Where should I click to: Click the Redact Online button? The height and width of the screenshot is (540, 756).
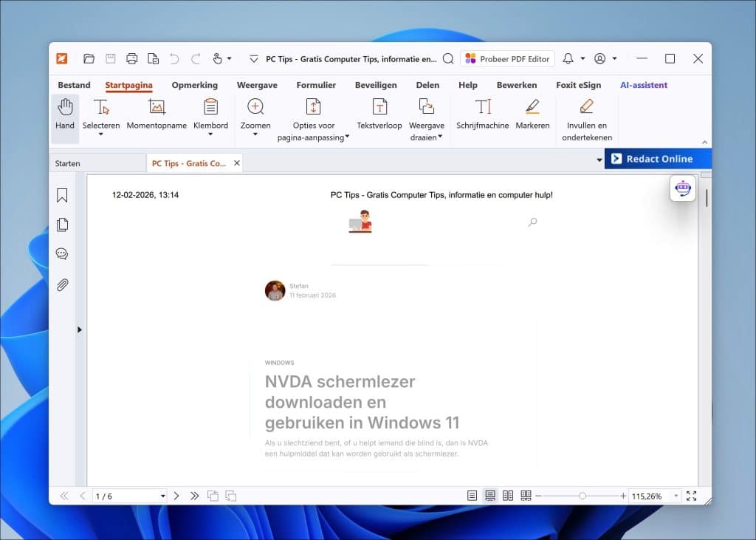point(659,158)
